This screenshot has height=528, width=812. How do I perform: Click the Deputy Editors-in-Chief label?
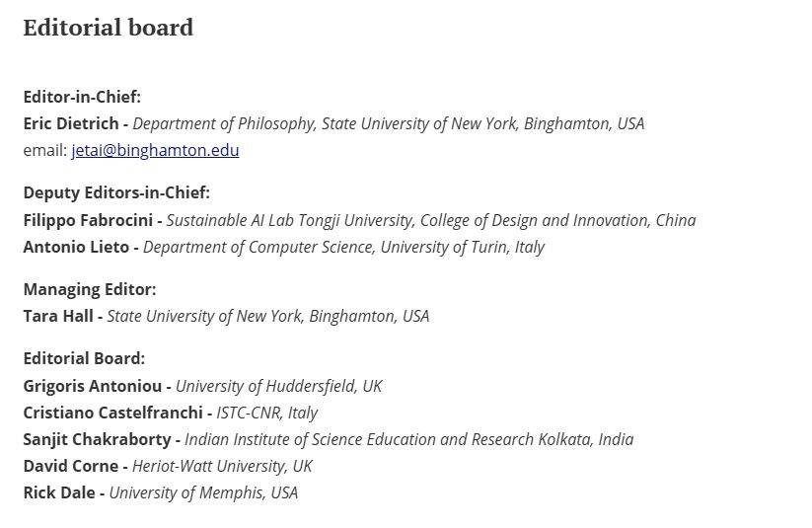pyautogui.click(x=116, y=192)
